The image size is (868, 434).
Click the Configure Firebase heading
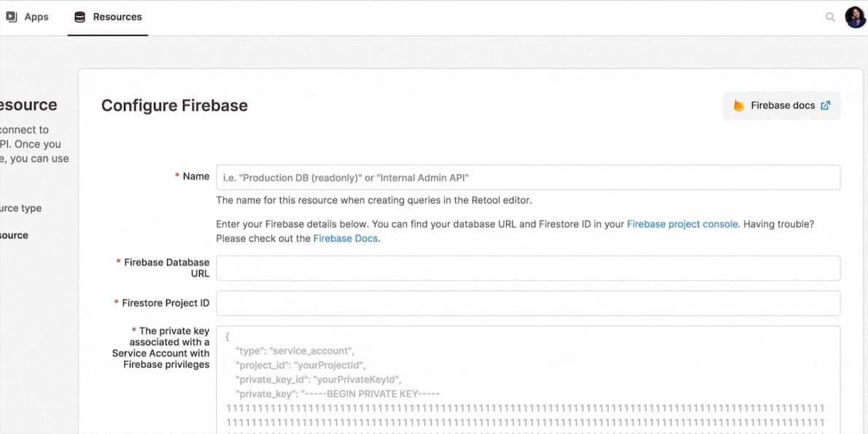pos(174,106)
